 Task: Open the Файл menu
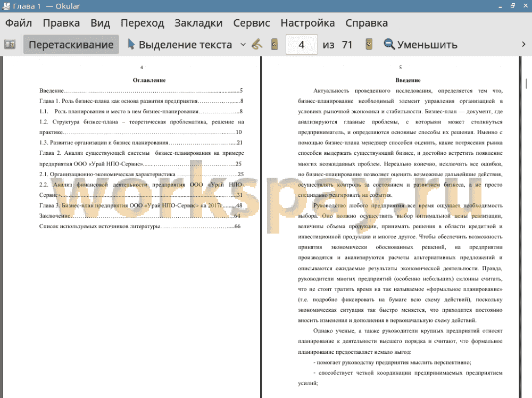[19, 23]
